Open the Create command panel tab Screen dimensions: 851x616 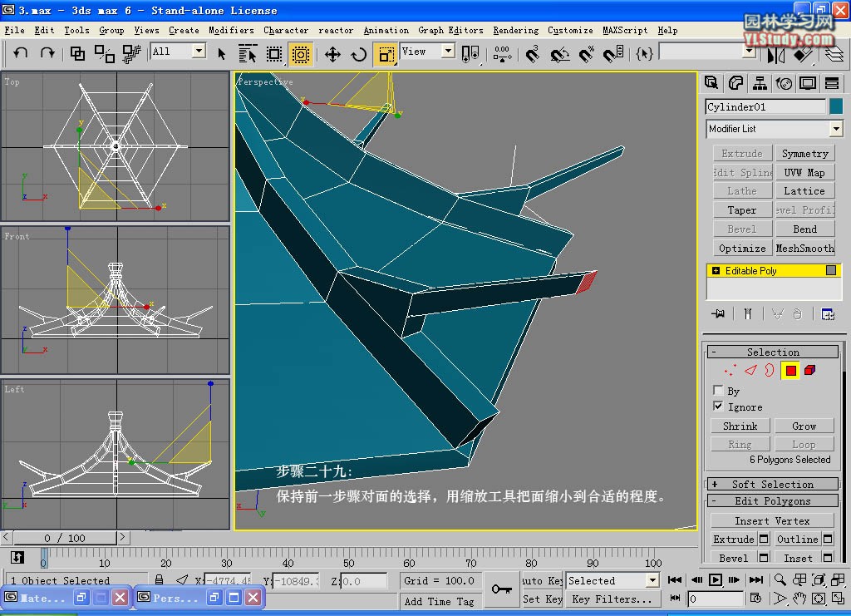711,82
